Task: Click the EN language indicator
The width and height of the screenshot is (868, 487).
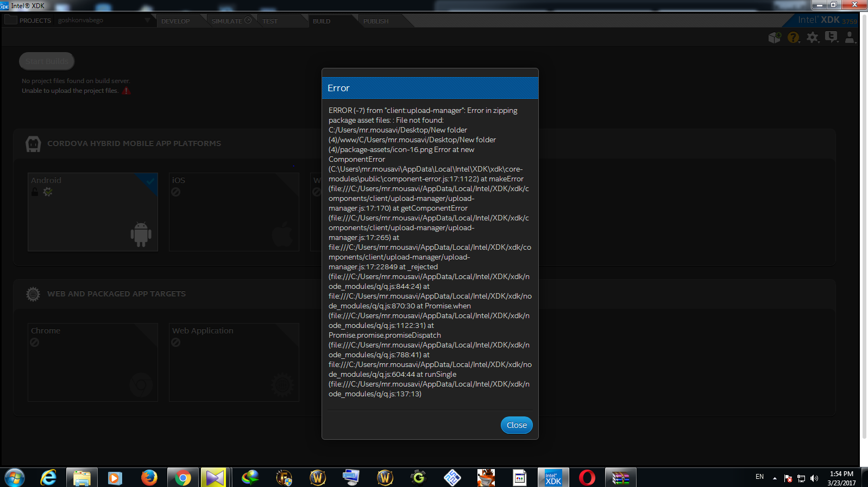Action: [x=759, y=477]
